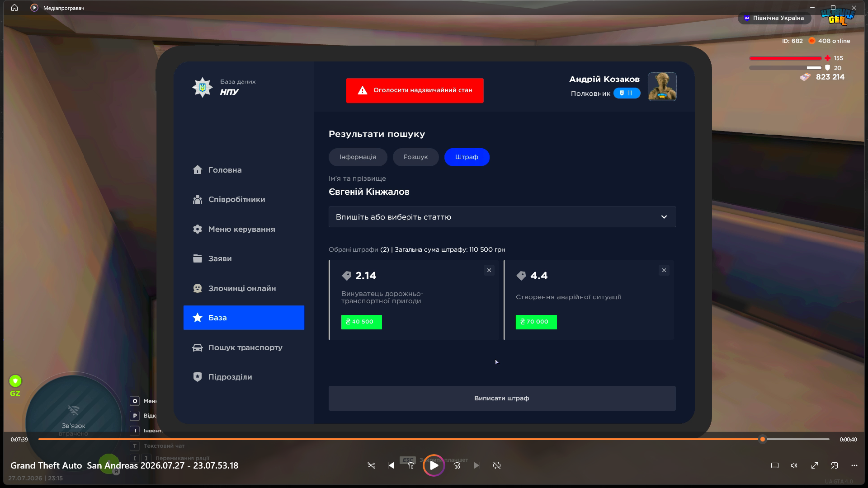Open Пошук транспорту vehicle search
Image resolution: width=868 pixels, height=488 pixels.
(238, 347)
